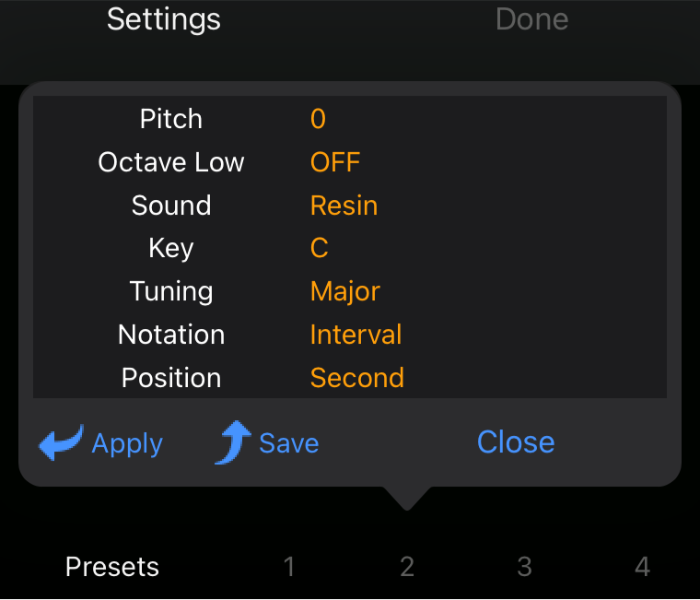Tap the Settings title
Image resolution: width=700 pixels, height=600 pixels.
(x=164, y=19)
